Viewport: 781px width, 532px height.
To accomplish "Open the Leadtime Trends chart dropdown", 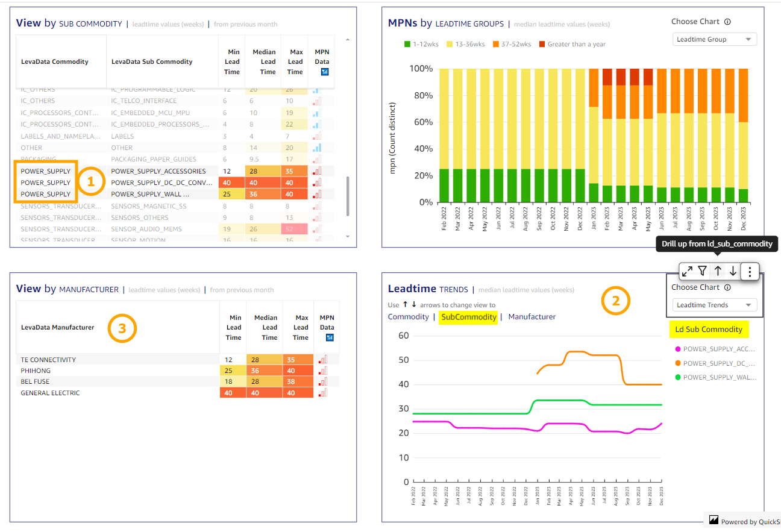I will (714, 305).
